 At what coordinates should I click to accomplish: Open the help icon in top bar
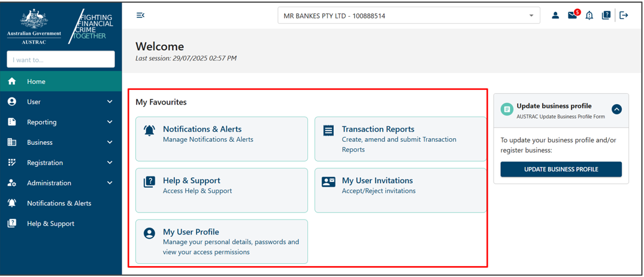coord(606,16)
